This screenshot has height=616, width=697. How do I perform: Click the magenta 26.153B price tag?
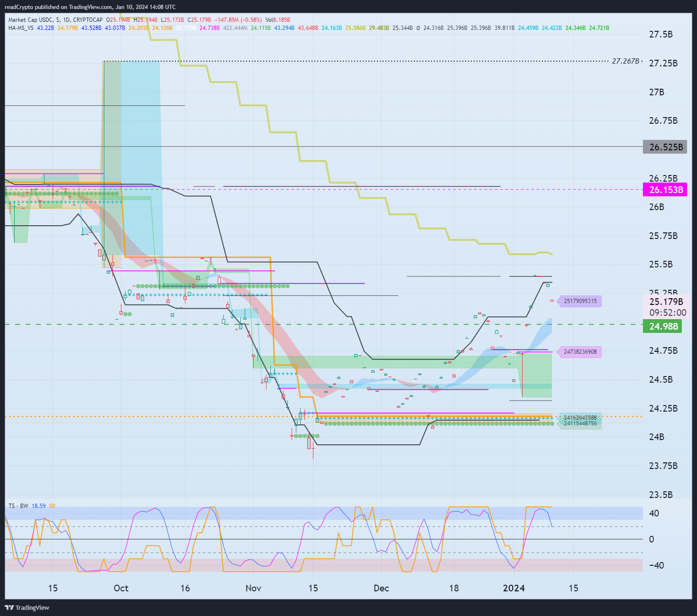point(665,190)
